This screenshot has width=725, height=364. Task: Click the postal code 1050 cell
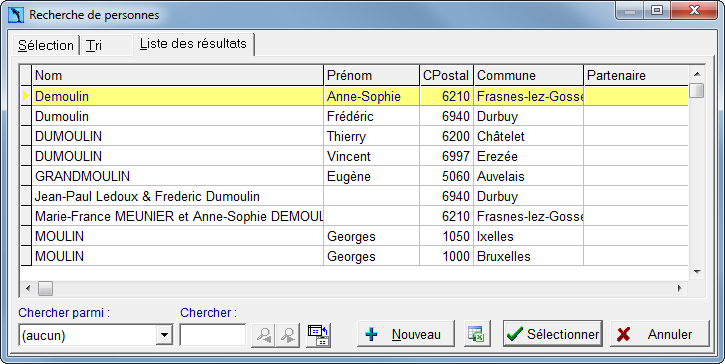coord(446,236)
